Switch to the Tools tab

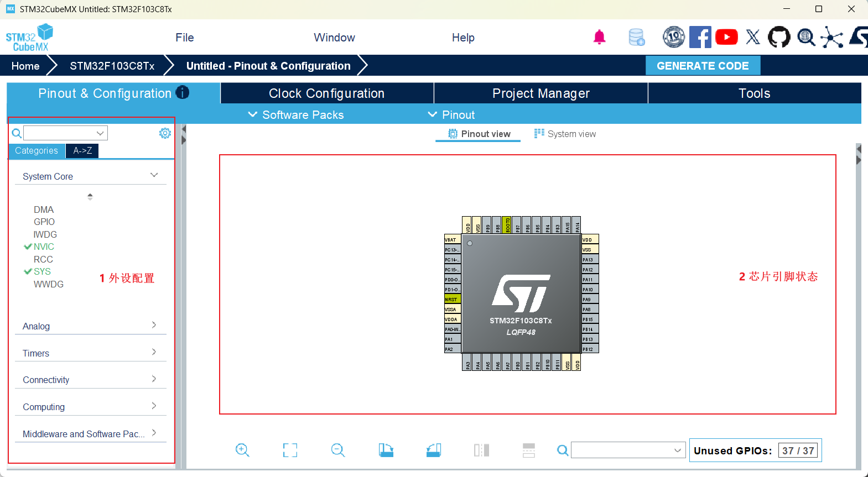point(755,93)
